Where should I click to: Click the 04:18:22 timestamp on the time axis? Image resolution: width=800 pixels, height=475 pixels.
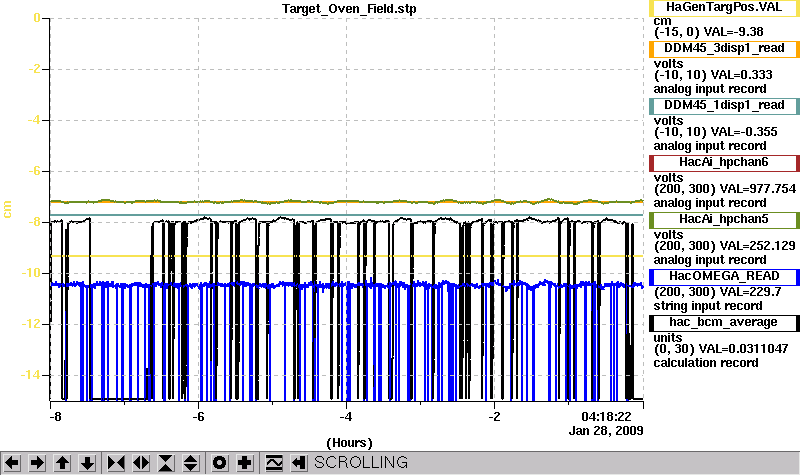606,417
